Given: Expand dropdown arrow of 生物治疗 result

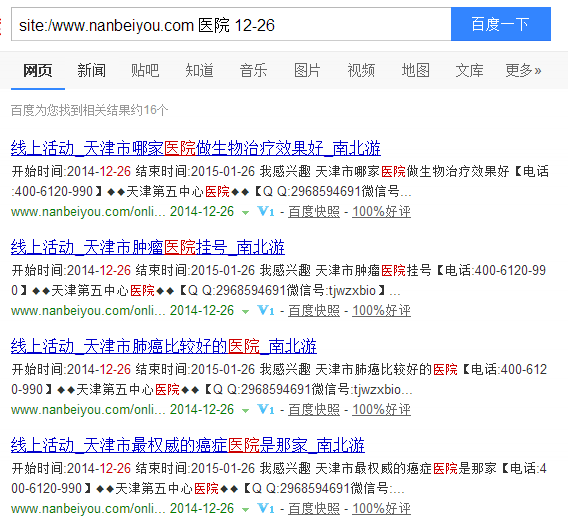Looking at the screenshot, I should tap(245, 213).
